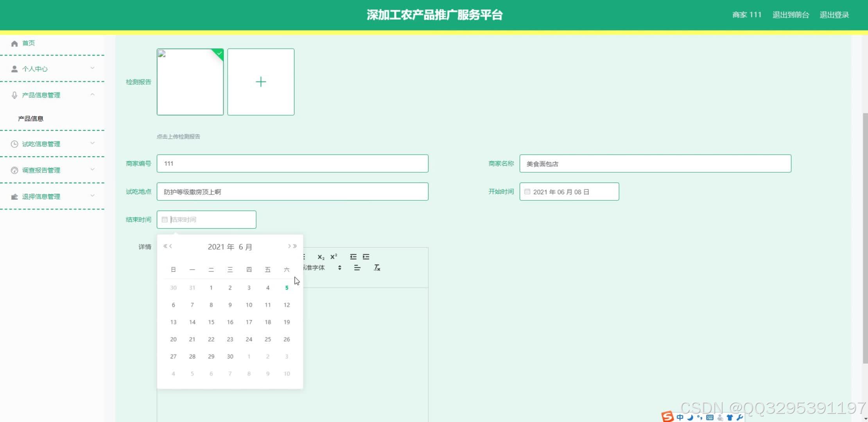
Task: Click the 6 月 month header label
Action: [246, 247]
